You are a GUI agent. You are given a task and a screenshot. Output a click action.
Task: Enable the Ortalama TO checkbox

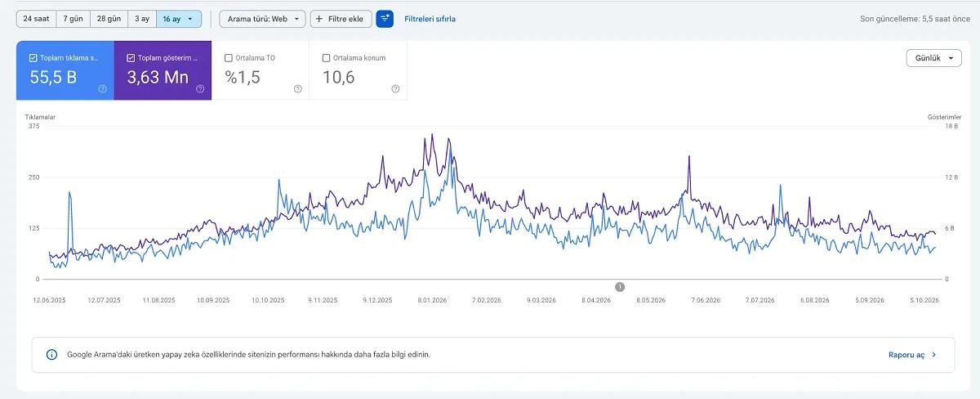[x=229, y=58]
